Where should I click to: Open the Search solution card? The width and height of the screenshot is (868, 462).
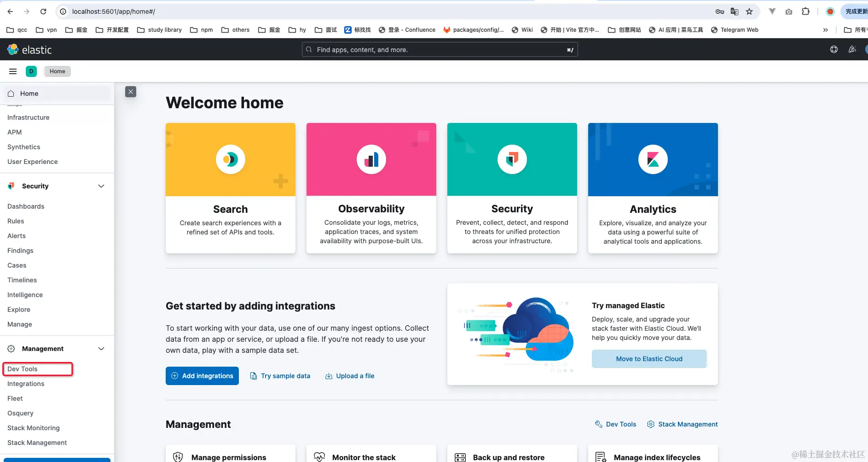point(231,188)
